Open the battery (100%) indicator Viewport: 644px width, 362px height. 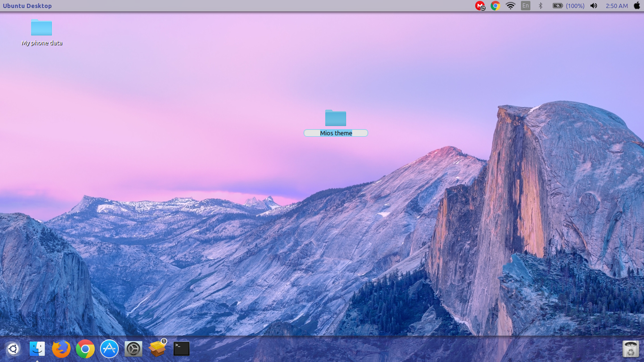569,6
